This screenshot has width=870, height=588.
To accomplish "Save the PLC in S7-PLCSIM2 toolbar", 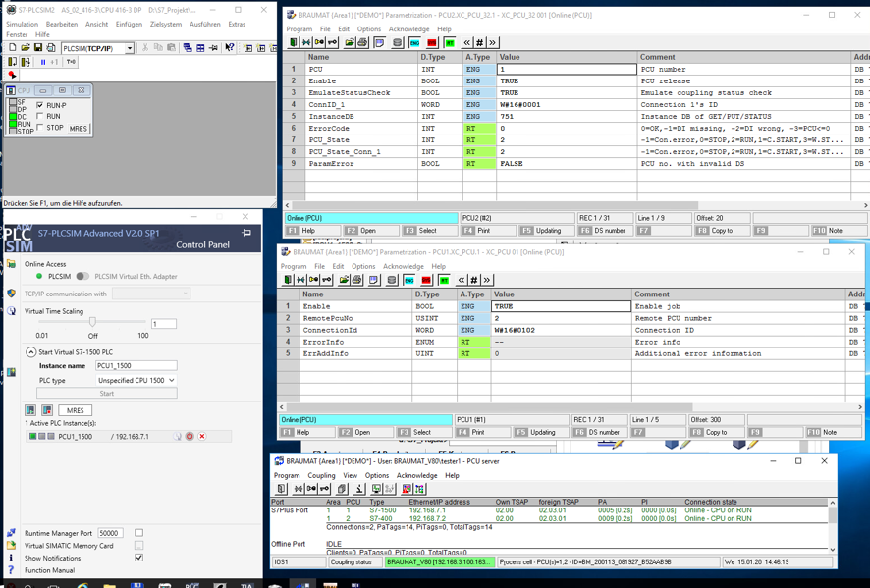I will (x=38, y=48).
